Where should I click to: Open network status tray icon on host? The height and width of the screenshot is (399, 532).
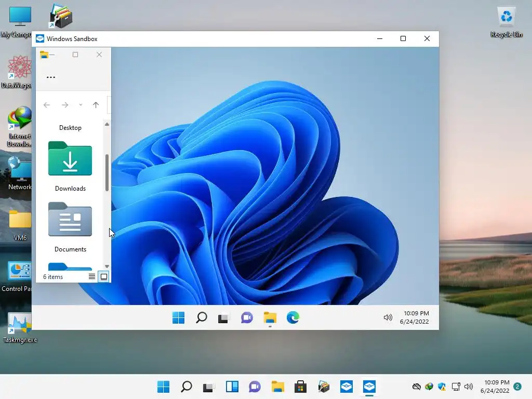pos(456,387)
